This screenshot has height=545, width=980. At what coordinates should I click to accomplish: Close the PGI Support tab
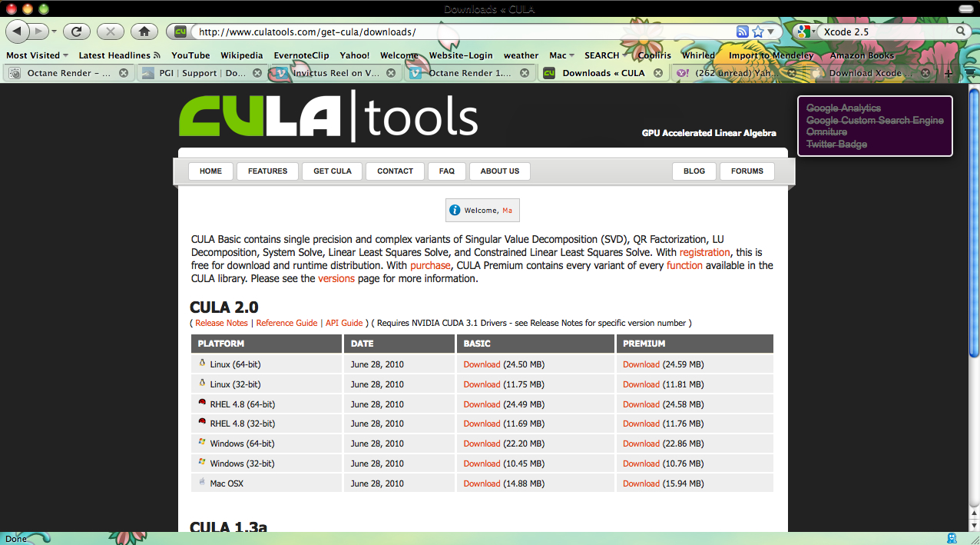(x=257, y=73)
